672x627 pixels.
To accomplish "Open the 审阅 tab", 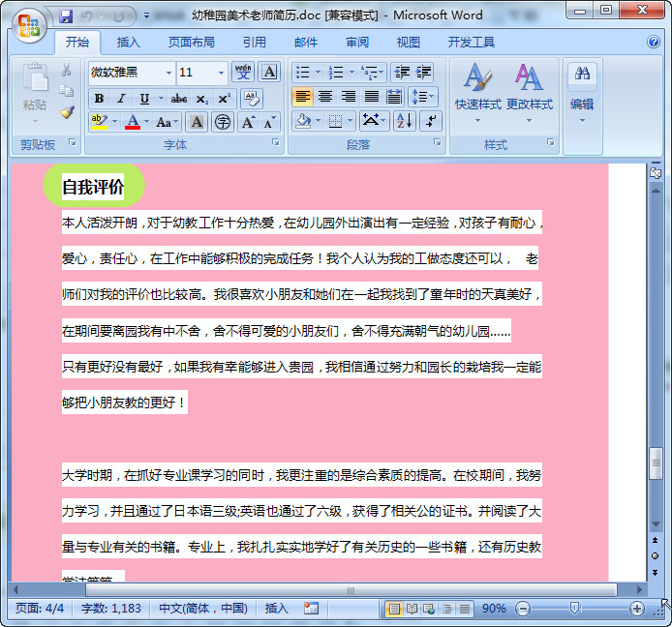I will click(x=357, y=42).
